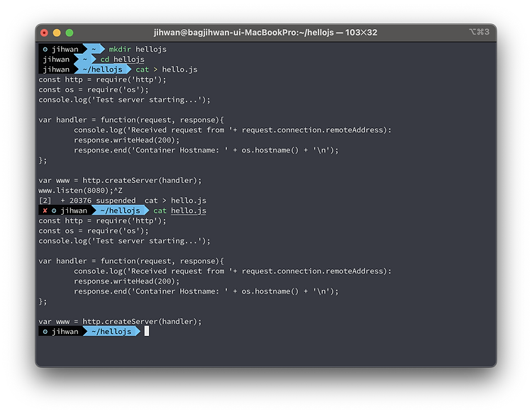Click '};' closing brace in cat hello.js output
The height and width of the screenshot is (414, 532).
tap(43, 302)
